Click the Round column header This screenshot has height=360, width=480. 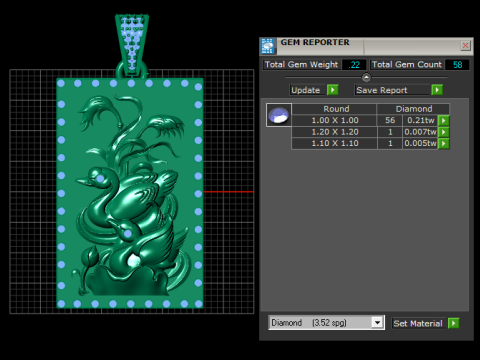(x=335, y=109)
